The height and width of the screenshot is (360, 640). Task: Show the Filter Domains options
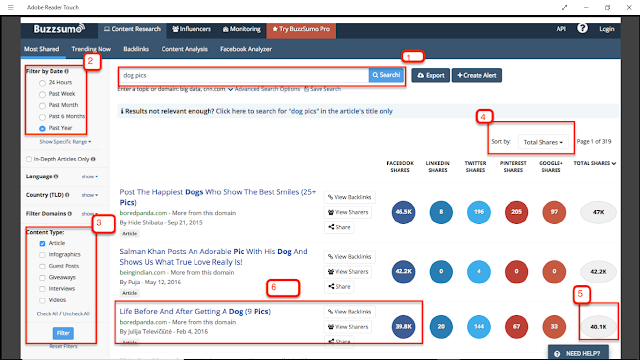point(89,213)
